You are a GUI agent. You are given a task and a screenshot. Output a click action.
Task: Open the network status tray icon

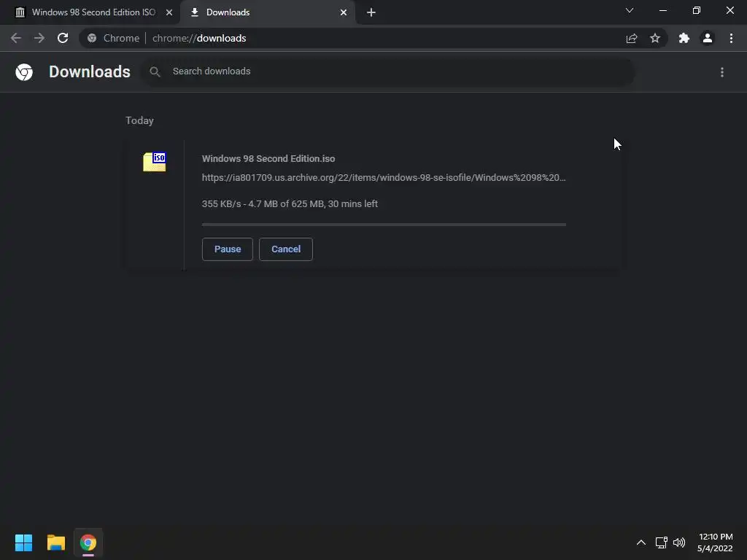tap(661, 542)
